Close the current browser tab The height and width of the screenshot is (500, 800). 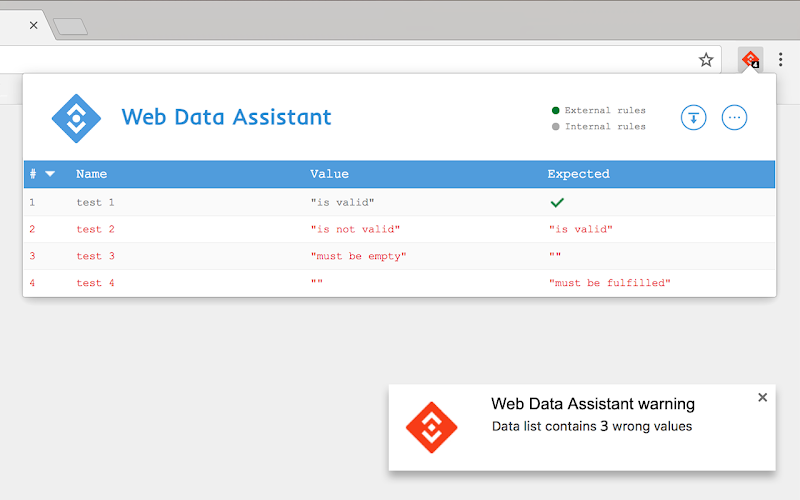click(34, 25)
